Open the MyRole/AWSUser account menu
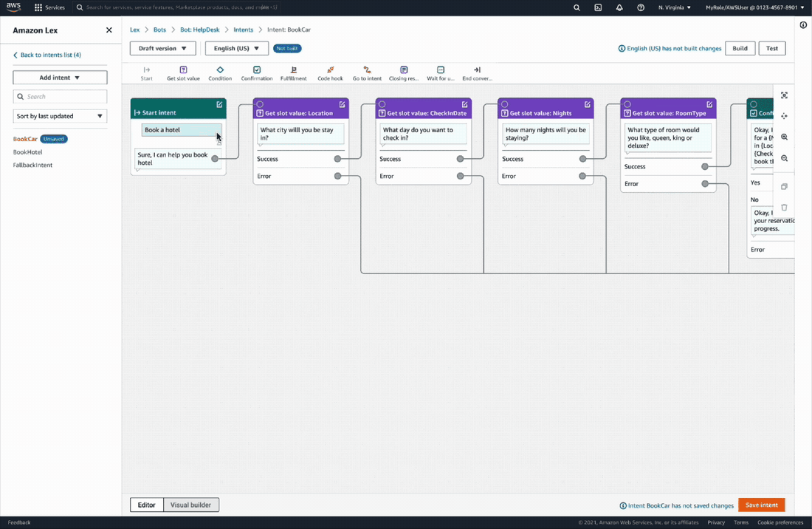812x529 pixels. pyautogui.click(x=755, y=8)
